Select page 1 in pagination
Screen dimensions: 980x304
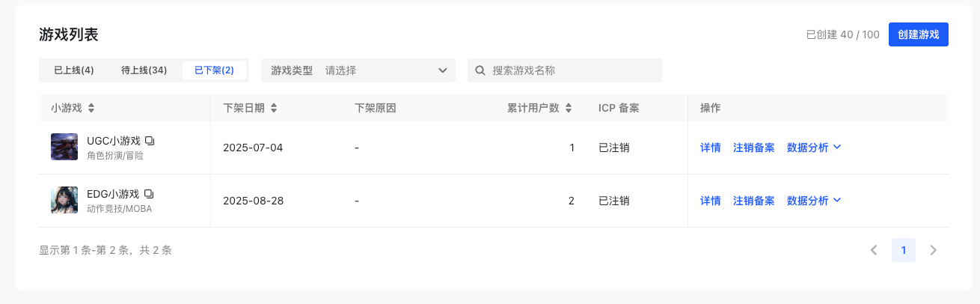(903, 250)
